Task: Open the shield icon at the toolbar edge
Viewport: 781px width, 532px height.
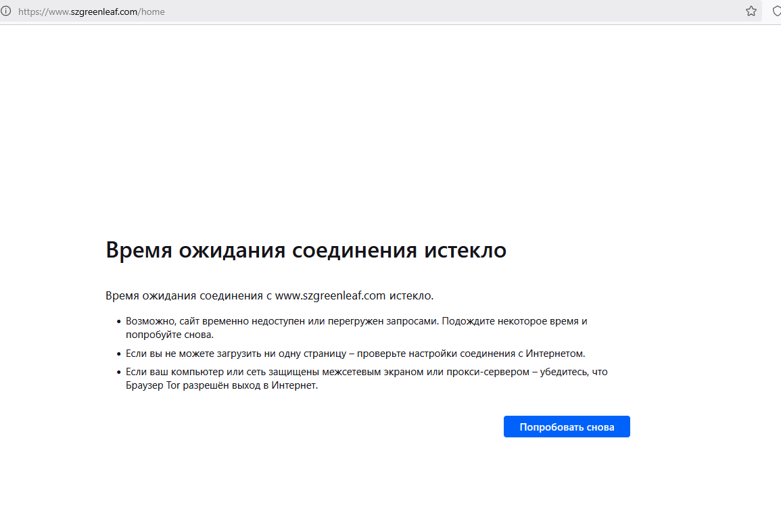Action: point(776,11)
